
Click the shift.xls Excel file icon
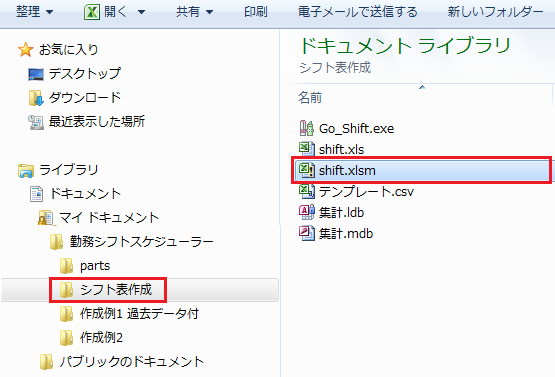tap(307, 149)
